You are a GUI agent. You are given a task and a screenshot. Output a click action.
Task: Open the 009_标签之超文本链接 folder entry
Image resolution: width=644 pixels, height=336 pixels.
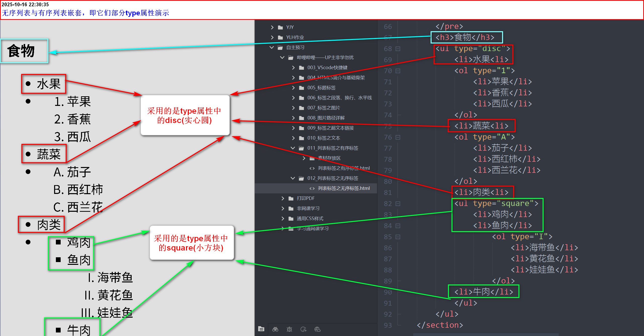click(330, 128)
